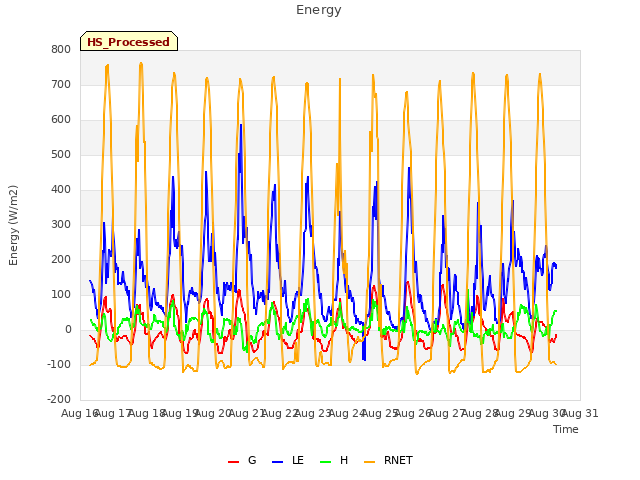Click the Aug 28 x-axis tick label
The height and width of the screenshot is (480, 640).
click(480, 413)
